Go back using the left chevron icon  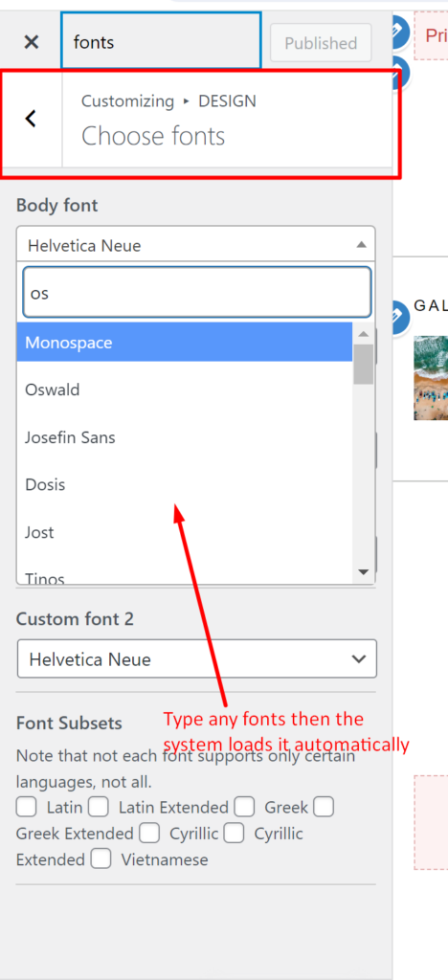(31, 119)
